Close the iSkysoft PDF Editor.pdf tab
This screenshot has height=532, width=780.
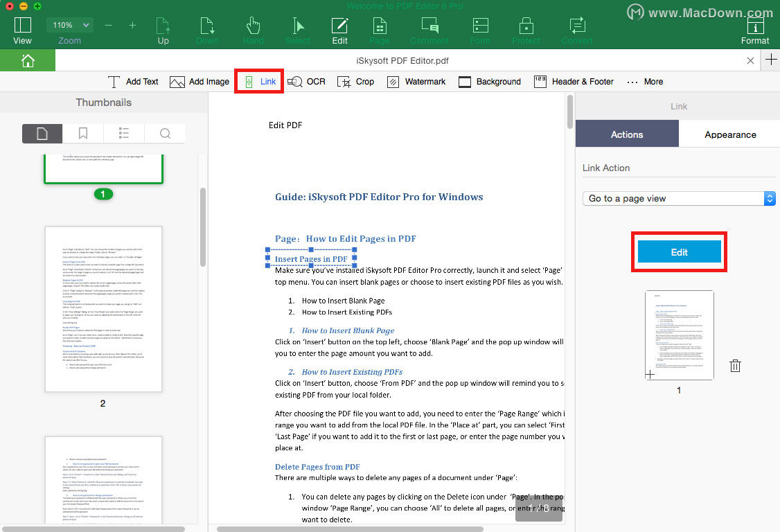tap(750, 61)
